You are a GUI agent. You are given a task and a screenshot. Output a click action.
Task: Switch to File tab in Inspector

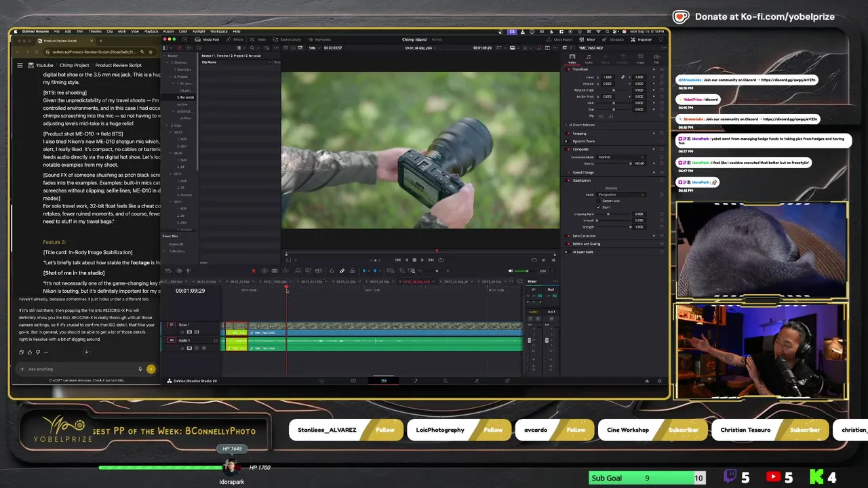pos(656,59)
